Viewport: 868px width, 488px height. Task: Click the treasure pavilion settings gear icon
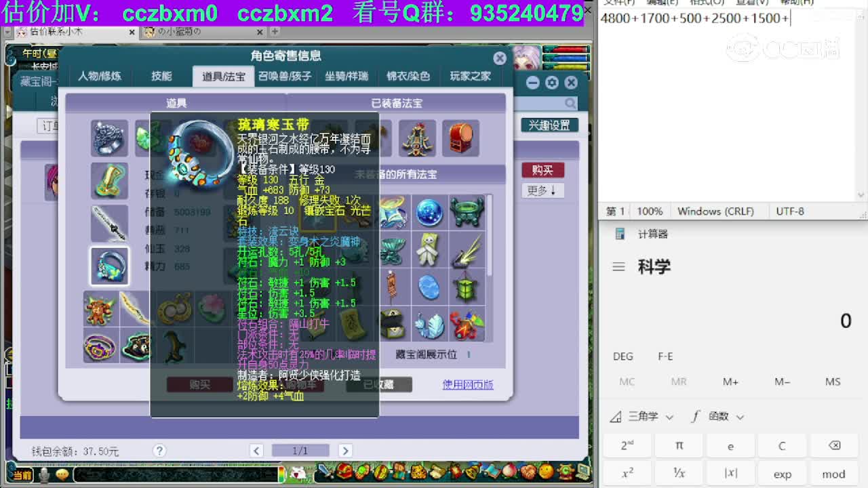point(552,83)
